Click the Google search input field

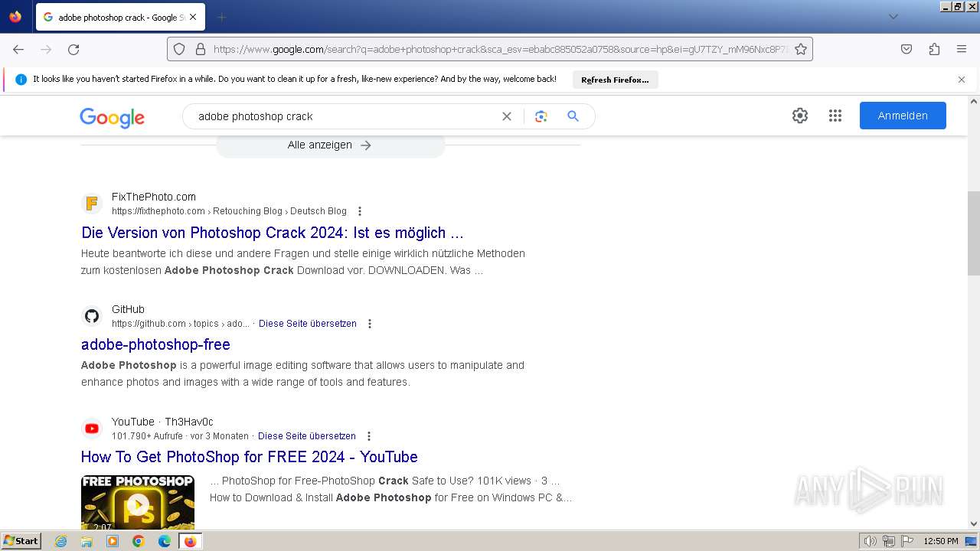tap(345, 116)
